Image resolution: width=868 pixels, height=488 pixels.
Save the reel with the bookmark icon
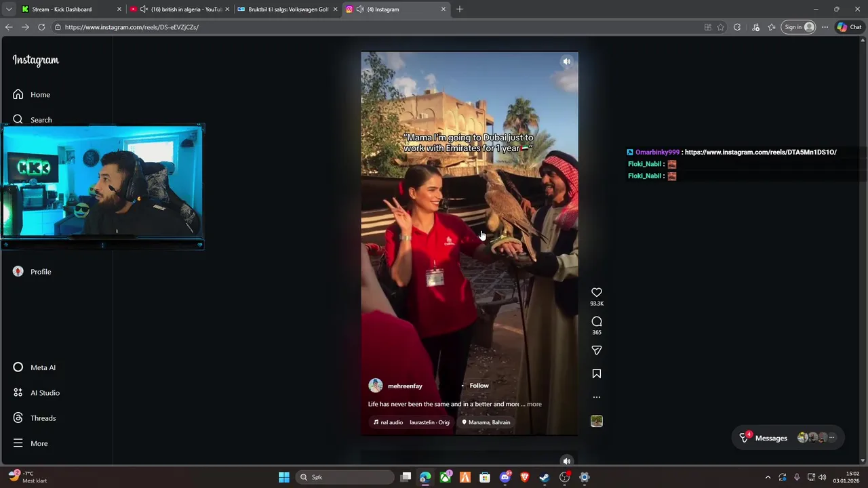tap(597, 373)
